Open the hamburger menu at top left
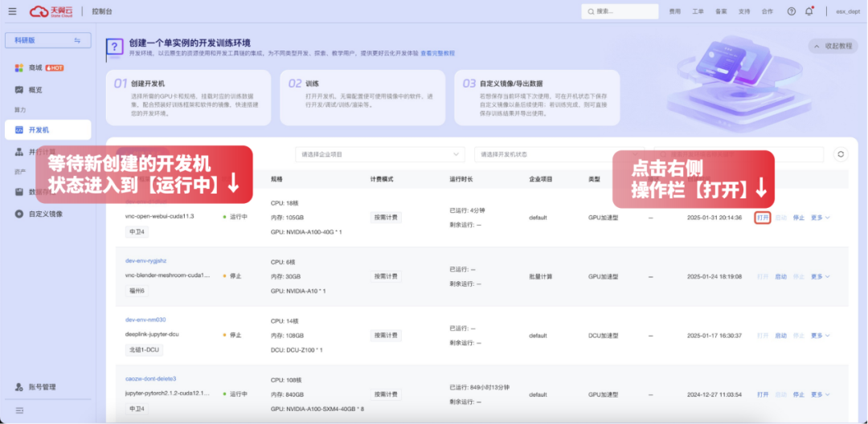 click(x=12, y=11)
